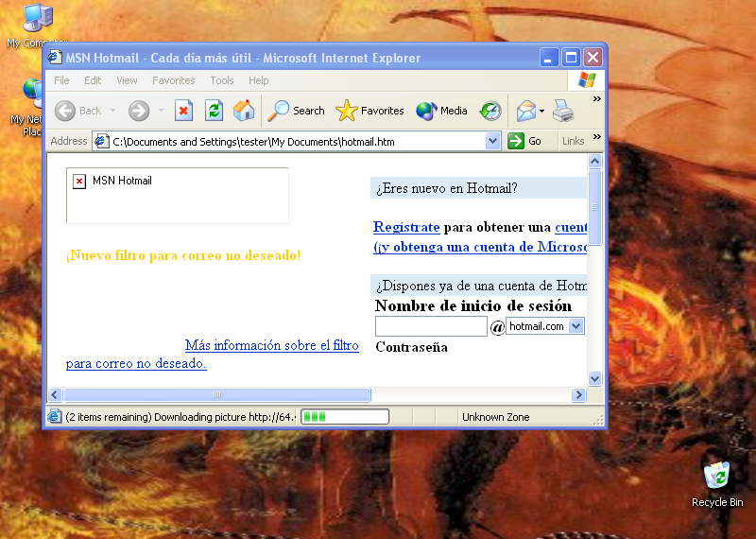
Task: Open the hotmail.com domain dropdown
Action: click(x=576, y=326)
